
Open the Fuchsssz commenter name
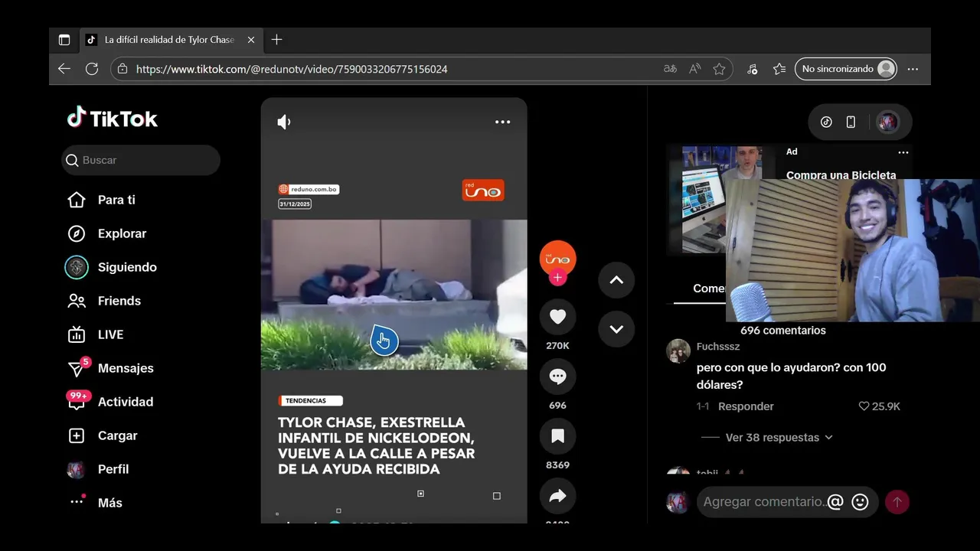[718, 347]
